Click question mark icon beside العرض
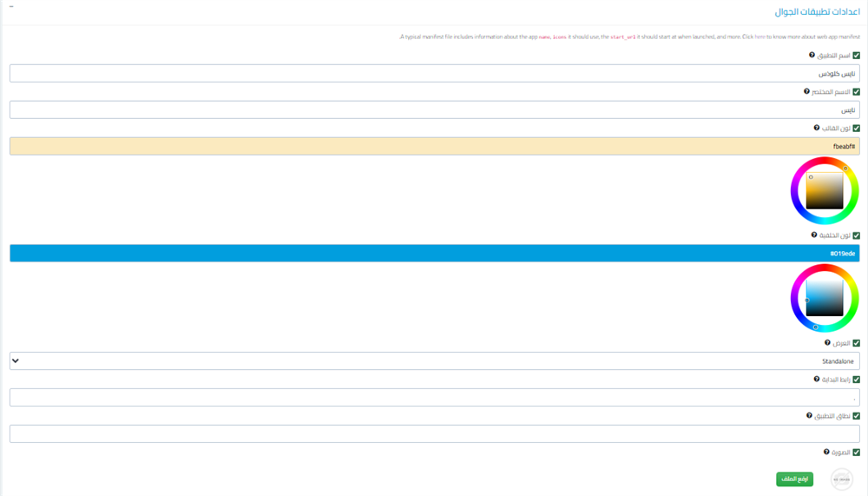Screen dimensions: 868x496 click(x=828, y=343)
